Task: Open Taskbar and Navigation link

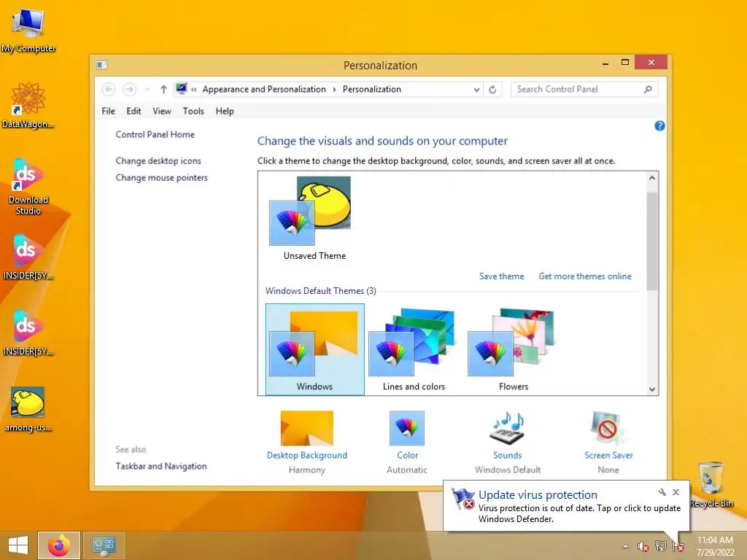Action: click(161, 466)
